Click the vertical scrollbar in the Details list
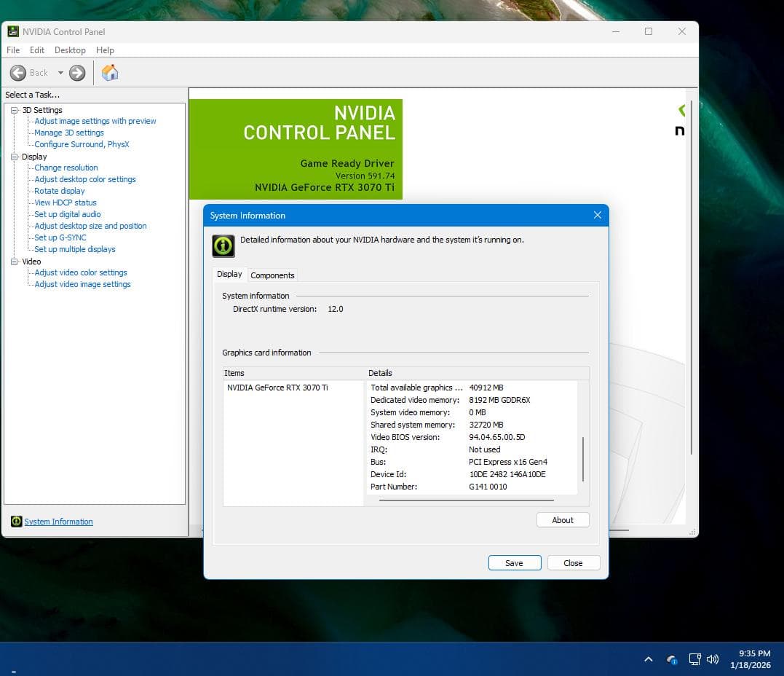 (x=583, y=459)
